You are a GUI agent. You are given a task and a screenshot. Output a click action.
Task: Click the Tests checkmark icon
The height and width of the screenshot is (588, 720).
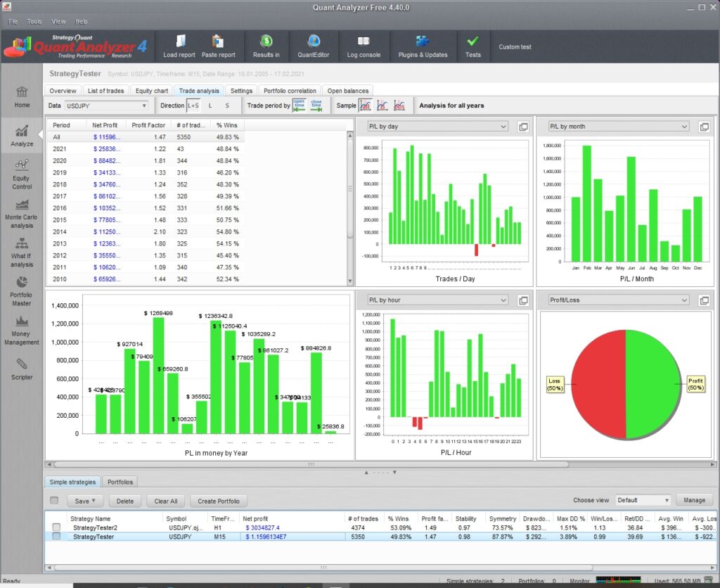473,46
